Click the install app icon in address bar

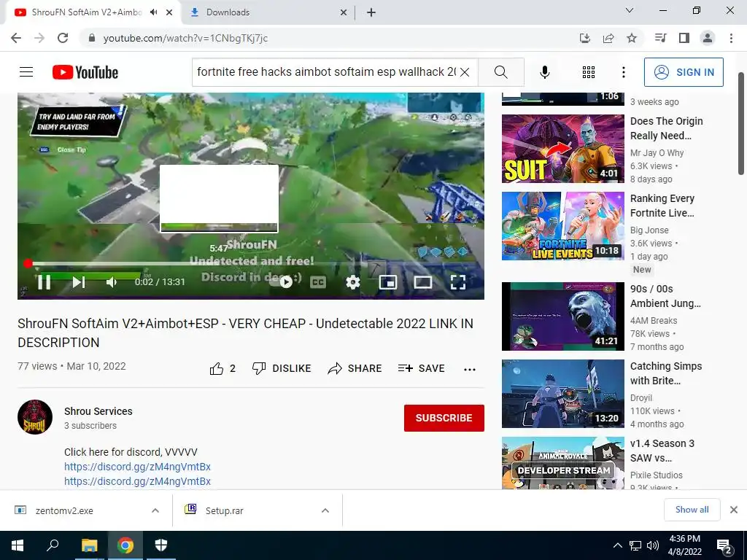pos(585,38)
